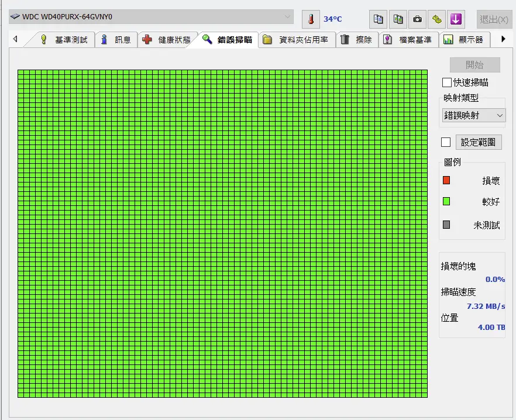Image resolution: width=516 pixels, height=420 pixels.
Task: Open the 錯誤映射 mapping type dropdown
Action: click(x=473, y=115)
